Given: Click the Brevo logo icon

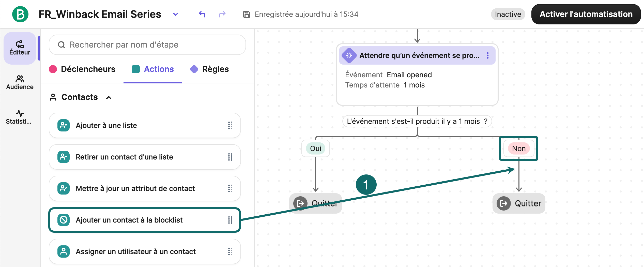Looking at the screenshot, I should 20,14.
